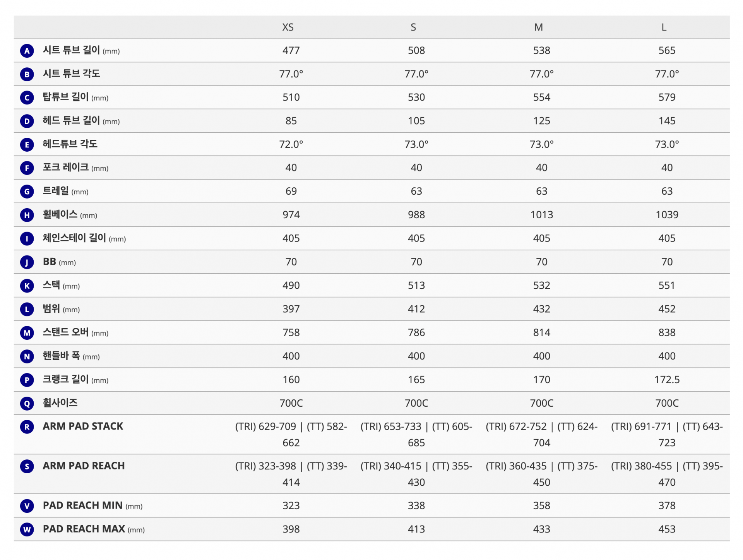
Task: Click the K stack circle icon
Action: click(27, 286)
